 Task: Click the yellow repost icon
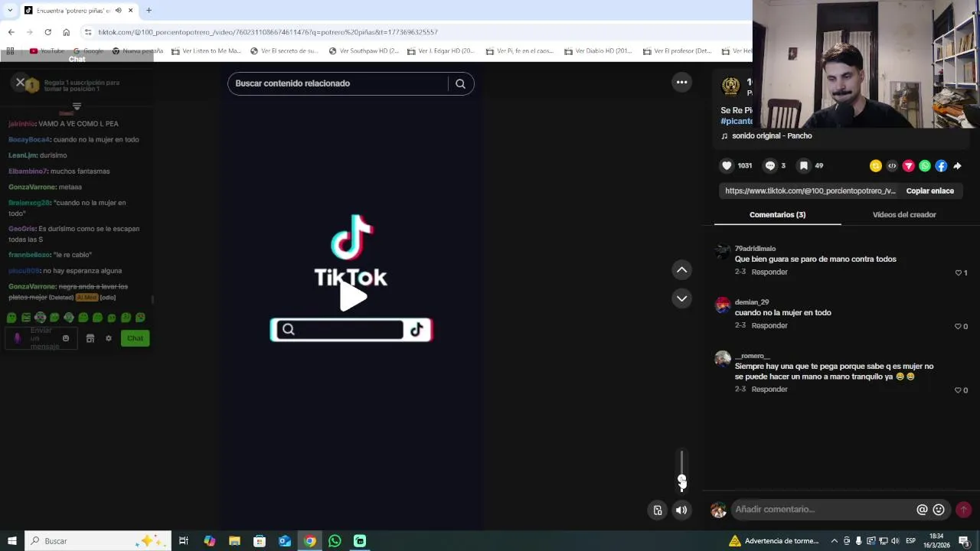coord(876,165)
